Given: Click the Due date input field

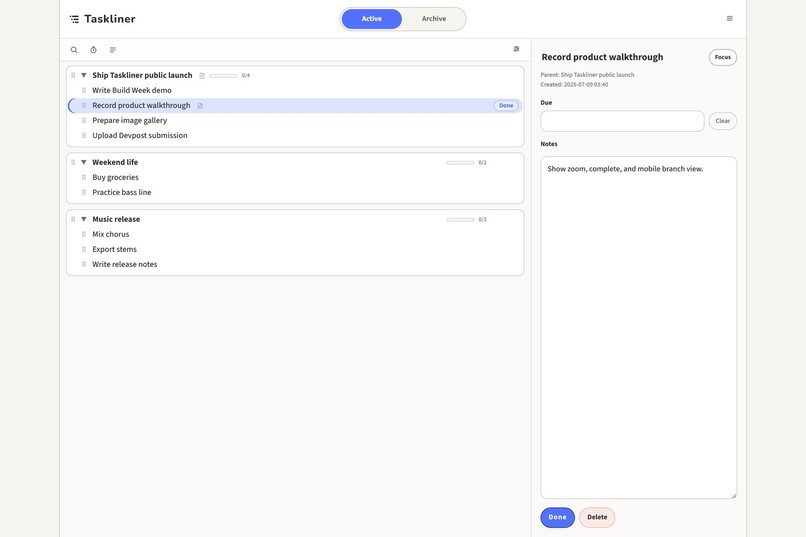Looking at the screenshot, I should pos(622,121).
